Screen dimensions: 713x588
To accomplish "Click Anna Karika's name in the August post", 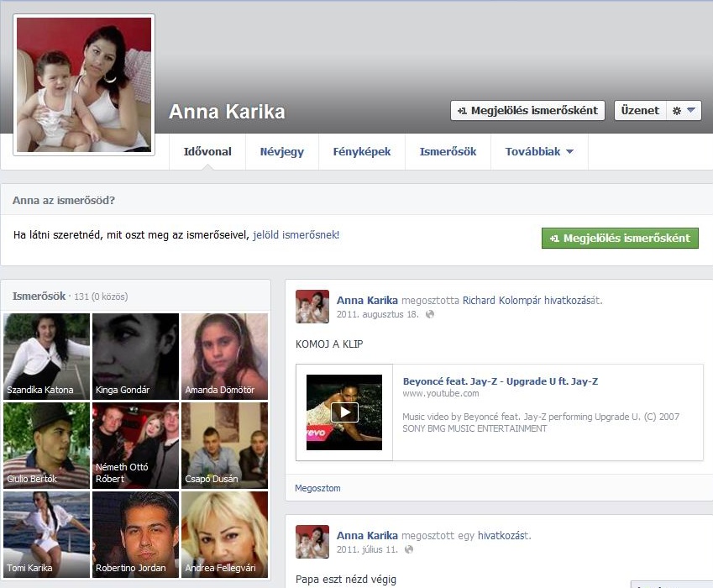I will coord(367,300).
